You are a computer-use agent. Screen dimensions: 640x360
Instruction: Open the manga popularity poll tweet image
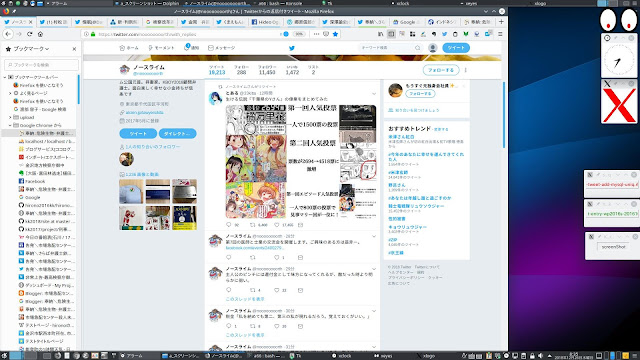click(301, 161)
